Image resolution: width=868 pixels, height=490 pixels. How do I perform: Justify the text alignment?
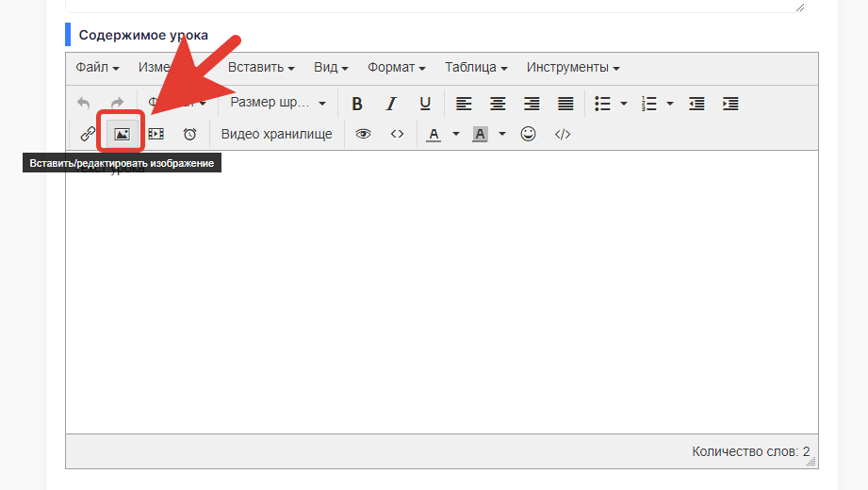pyautogui.click(x=565, y=104)
